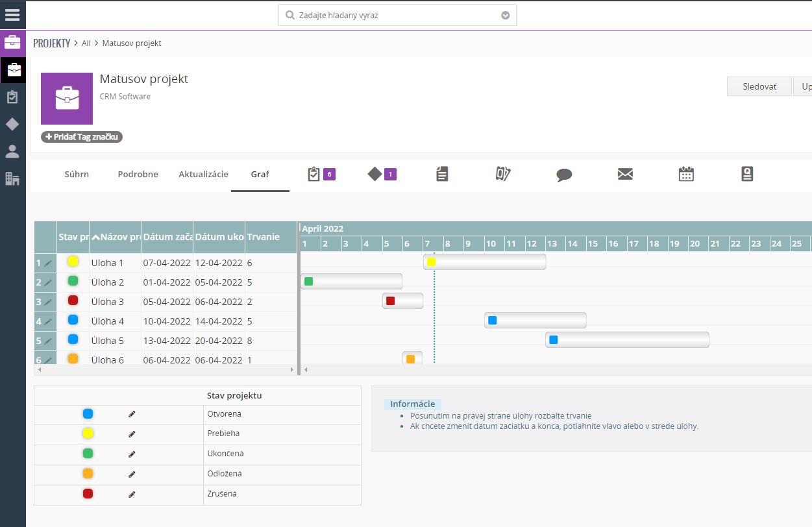
Task: Click the search magnifier icon
Action: [290, 15]
